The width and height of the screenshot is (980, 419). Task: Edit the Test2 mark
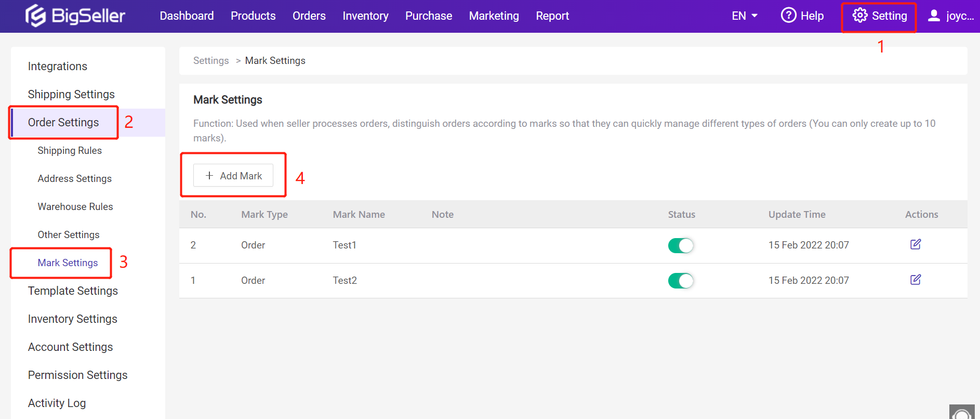(x=916, y=280)
